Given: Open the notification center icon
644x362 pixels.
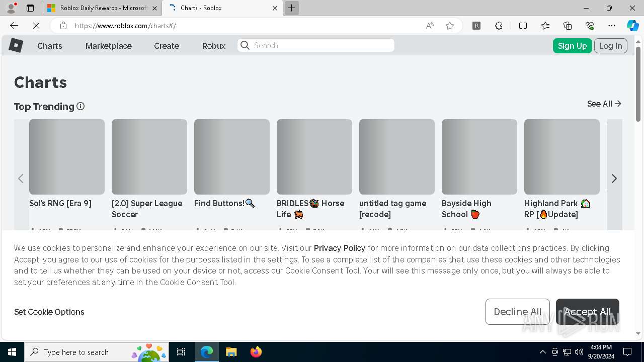Looking at the screenshot, I should [627, 352].
